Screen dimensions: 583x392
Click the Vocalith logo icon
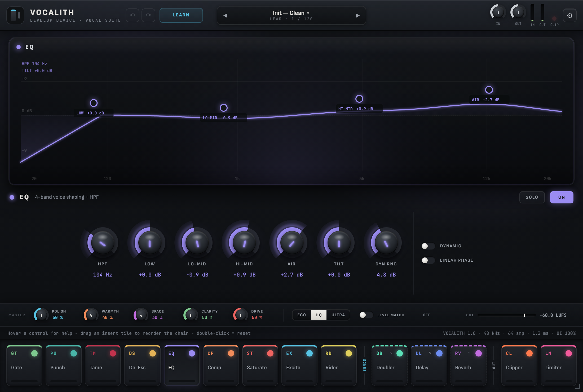pos(15,15)
